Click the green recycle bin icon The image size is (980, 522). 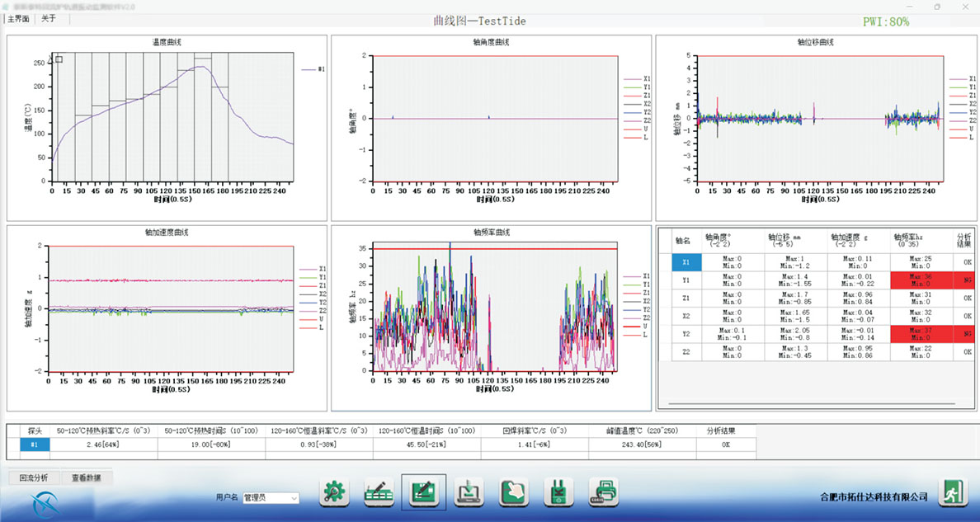coord(558,493)
